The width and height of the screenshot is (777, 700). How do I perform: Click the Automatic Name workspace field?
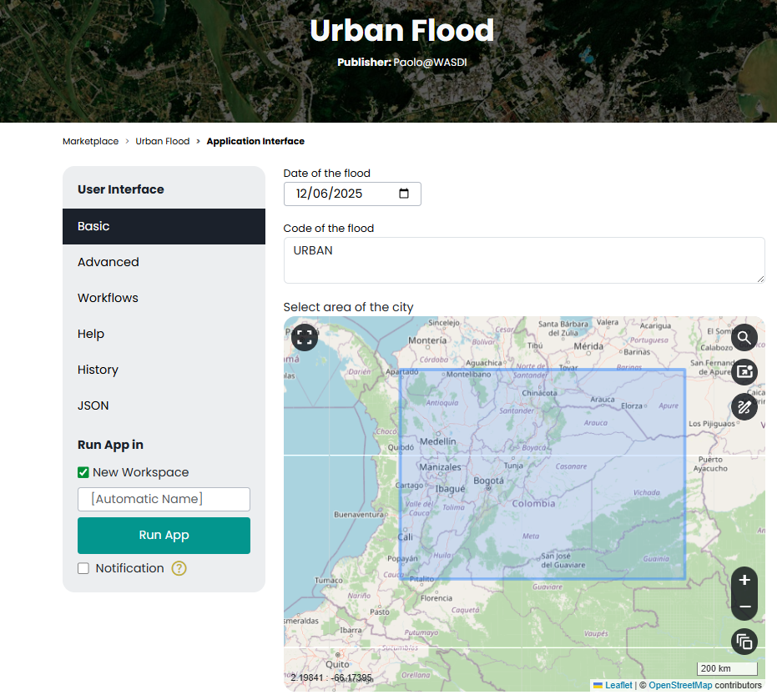point(164,500)
